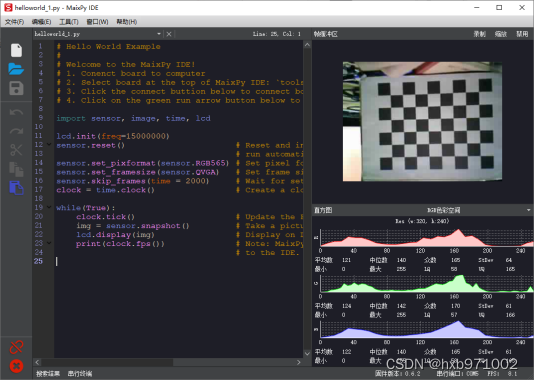
Task: Click the horizontal scrollbar right arrow
Action: point(299,362)
